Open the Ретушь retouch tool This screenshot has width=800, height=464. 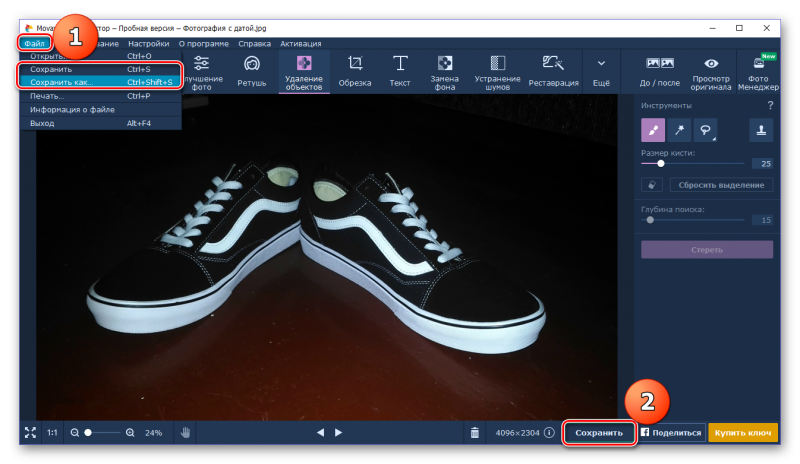point(251,71)
